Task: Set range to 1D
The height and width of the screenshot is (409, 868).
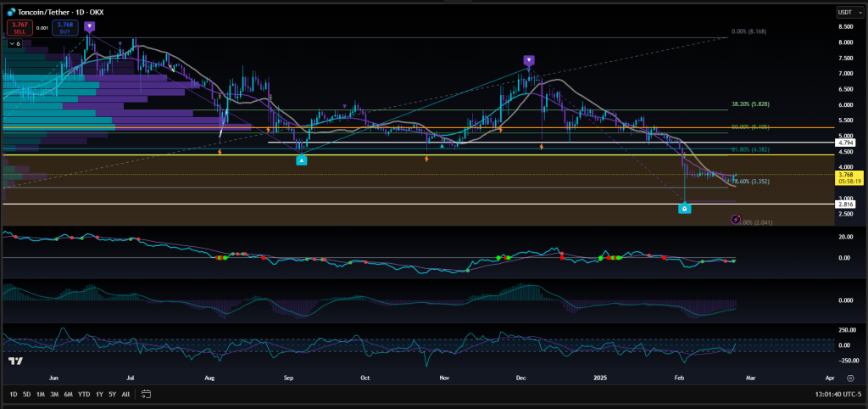Action: 14,395
